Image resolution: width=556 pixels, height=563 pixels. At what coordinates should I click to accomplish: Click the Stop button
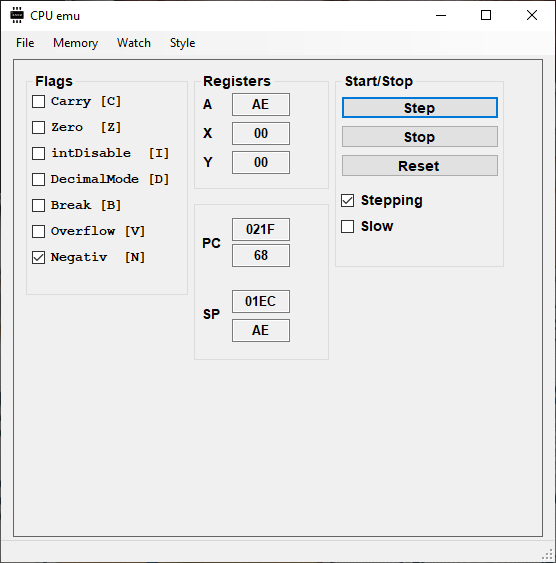coord(420,137)
